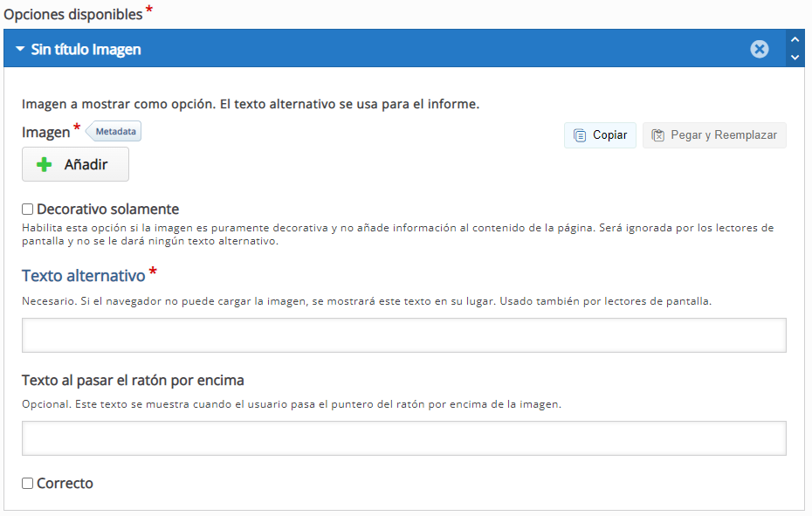Image resolution: width=812 pixels, height=516 pixels.
Task: Click the Correcto label text
Action: [x=65, y=483]
